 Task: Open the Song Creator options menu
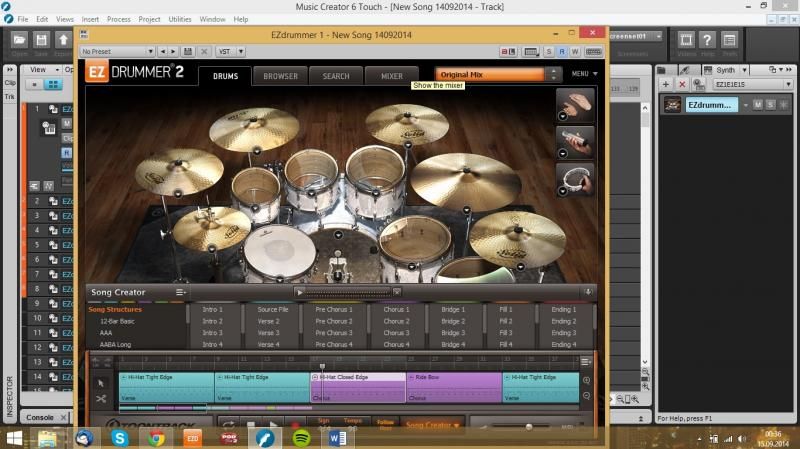click(181, 292)
